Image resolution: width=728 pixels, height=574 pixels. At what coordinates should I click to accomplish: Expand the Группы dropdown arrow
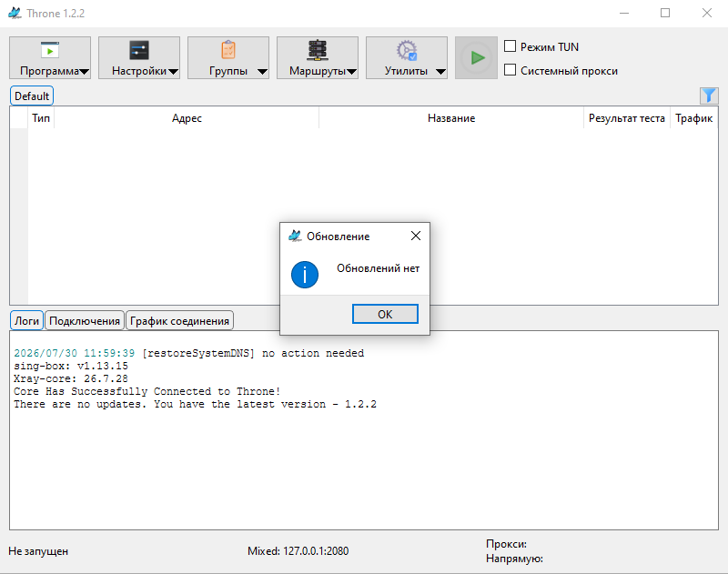[262, 72]
